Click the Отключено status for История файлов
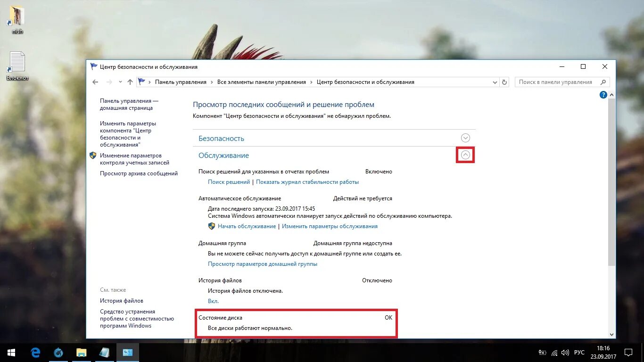 coord(377,280)
